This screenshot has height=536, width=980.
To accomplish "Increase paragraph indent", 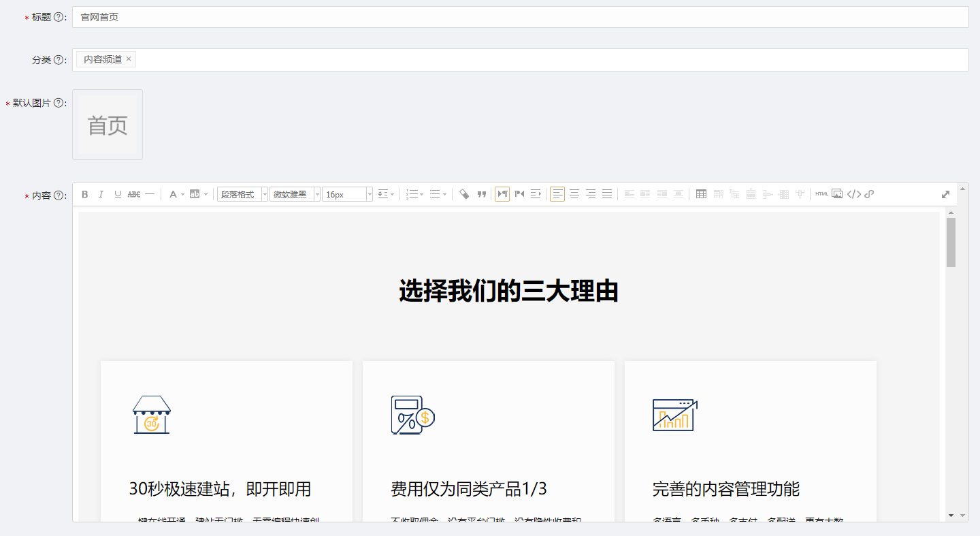I will [536, 194].
